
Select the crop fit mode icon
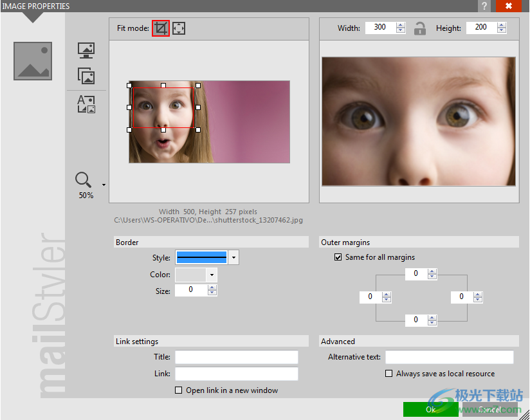[x=161, y=28]
